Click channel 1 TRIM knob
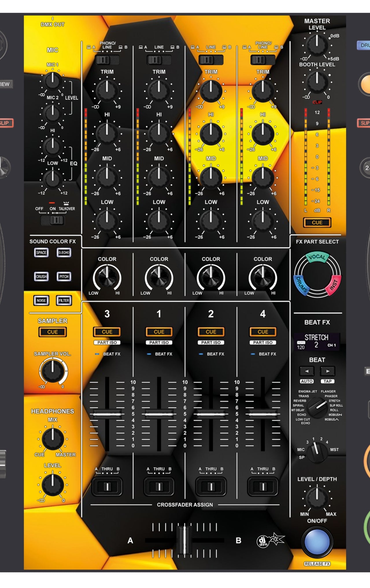Image resolution: width=370 pixels, height=588 pixels. pyautogui.click(x=159, y=91)
